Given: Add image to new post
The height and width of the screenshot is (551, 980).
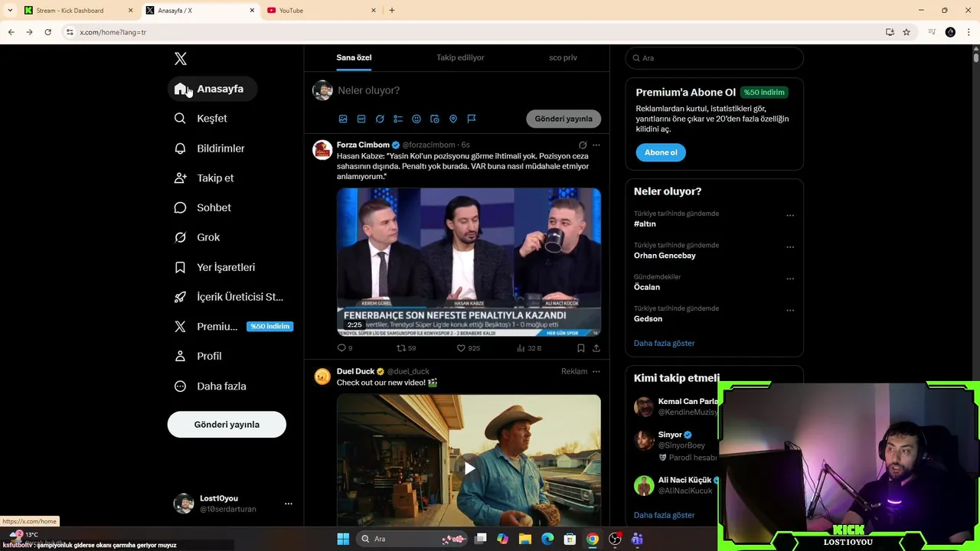Looking at the screenshot, I should [x=343, y=119].
